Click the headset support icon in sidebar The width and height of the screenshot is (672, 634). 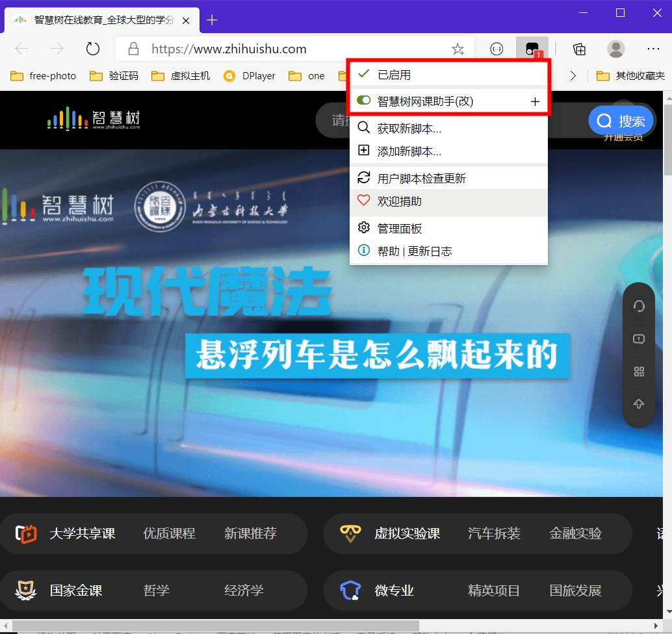point(639,307)
